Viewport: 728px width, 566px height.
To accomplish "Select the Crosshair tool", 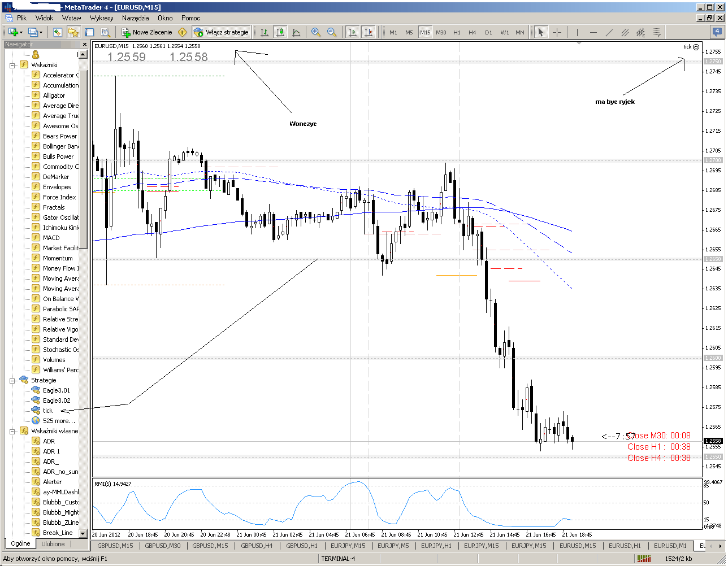I will click(557, 32).
